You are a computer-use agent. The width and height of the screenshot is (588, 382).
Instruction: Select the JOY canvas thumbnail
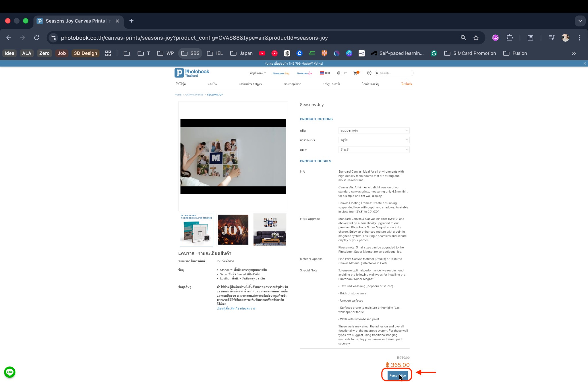pyautogui.click(x=233, y=230)
